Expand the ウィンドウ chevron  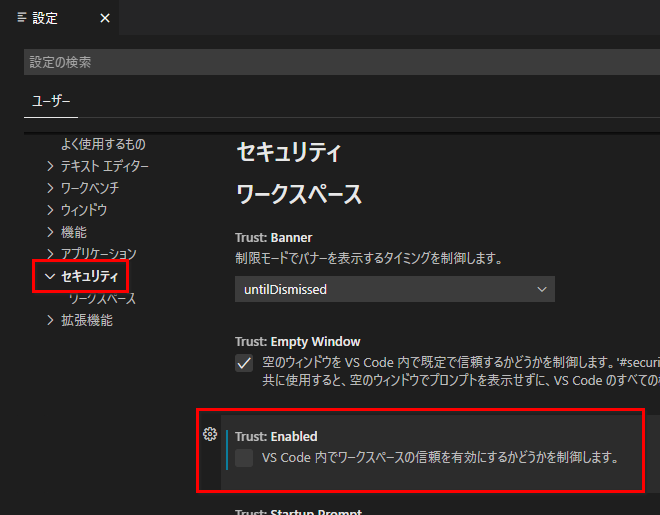(51, 210)
